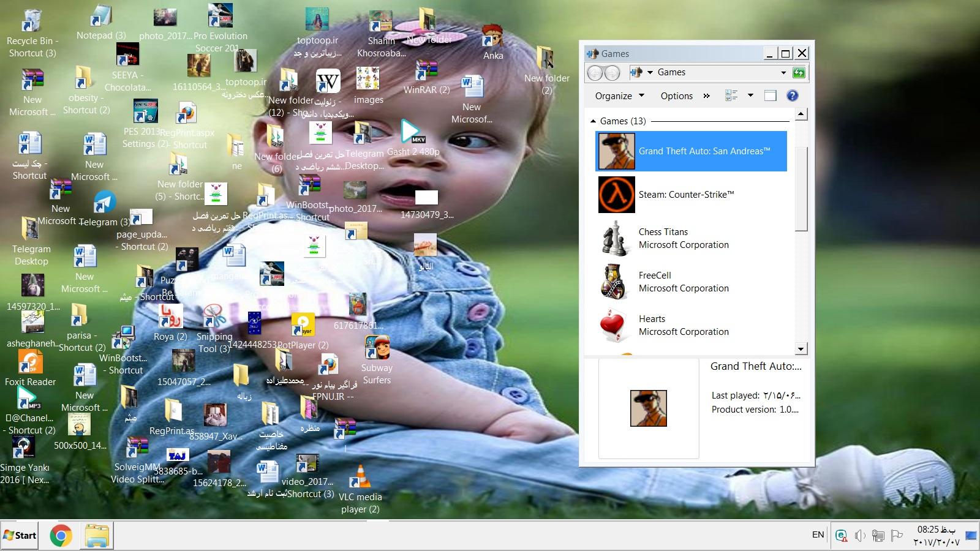This screenshot has height=551, width=980.
Task: Click the volume speaker tray icon
Action: click(860, 536)
